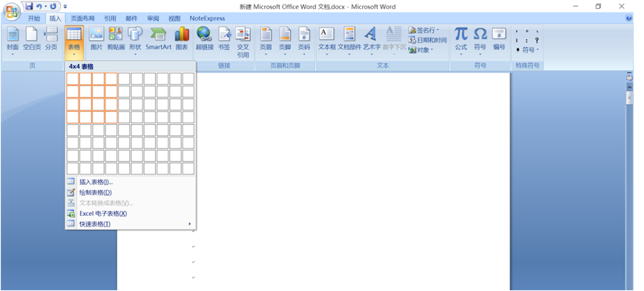Open the 页码 page number dropdown
Image resolution: width=644 pixels, height=291 pixels.
click(x=304, y=42)
